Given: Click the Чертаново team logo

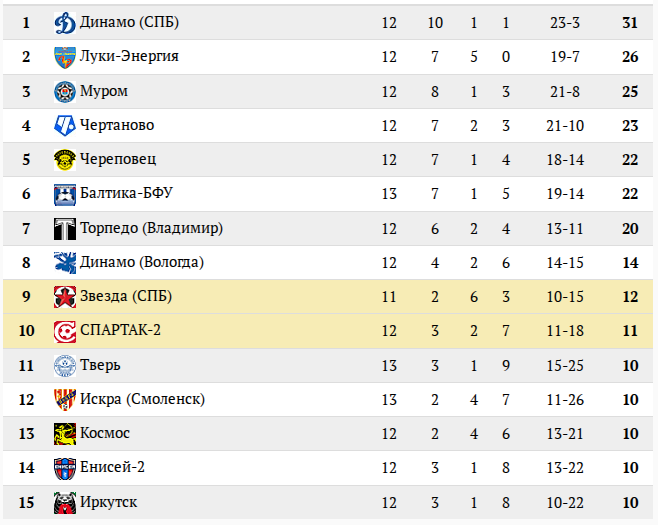Looking at the screenshot, I should tap(65, 125).
